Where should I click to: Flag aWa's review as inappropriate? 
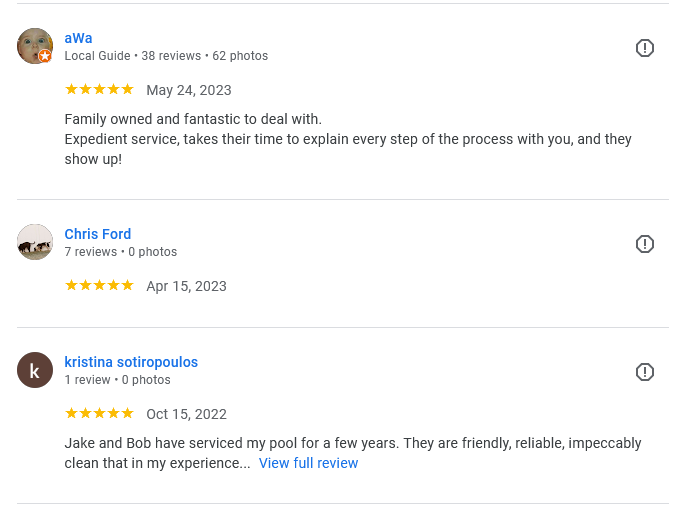(645, 48)
